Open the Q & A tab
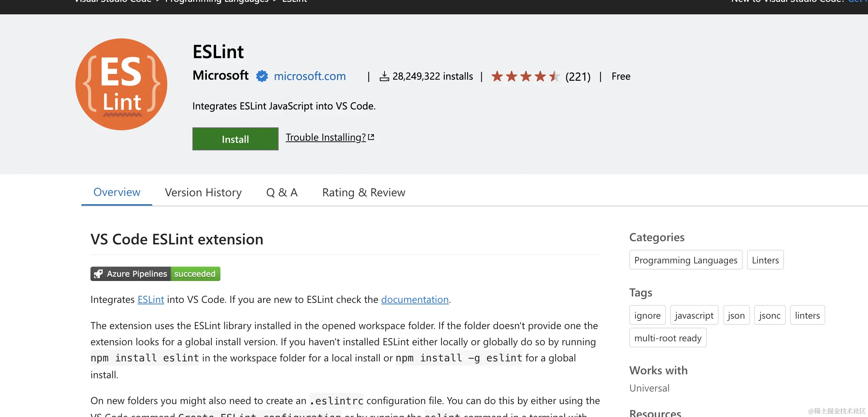868x417 pixels. [282, 193]
